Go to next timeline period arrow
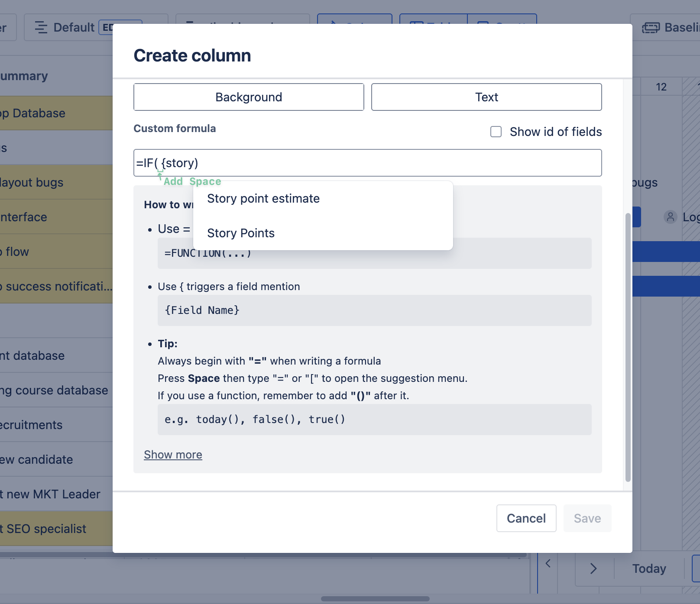Screen dimensions: 700x604 tap(593, 568)
